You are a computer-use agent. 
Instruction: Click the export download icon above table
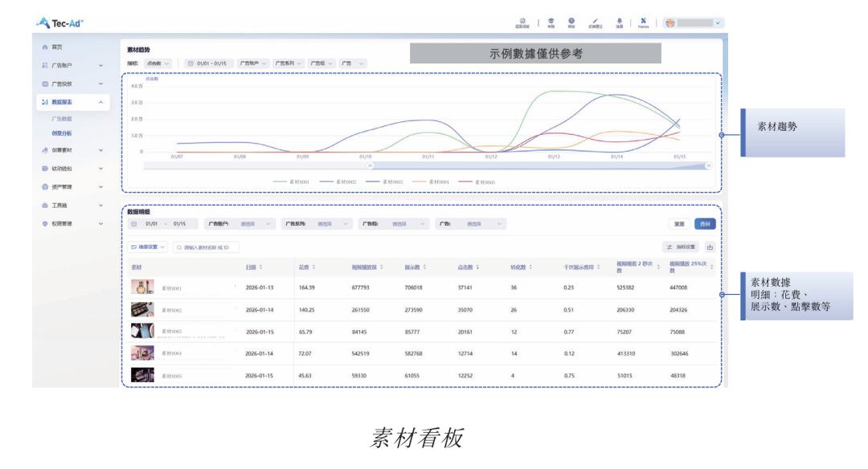click(x=710, y=247)
